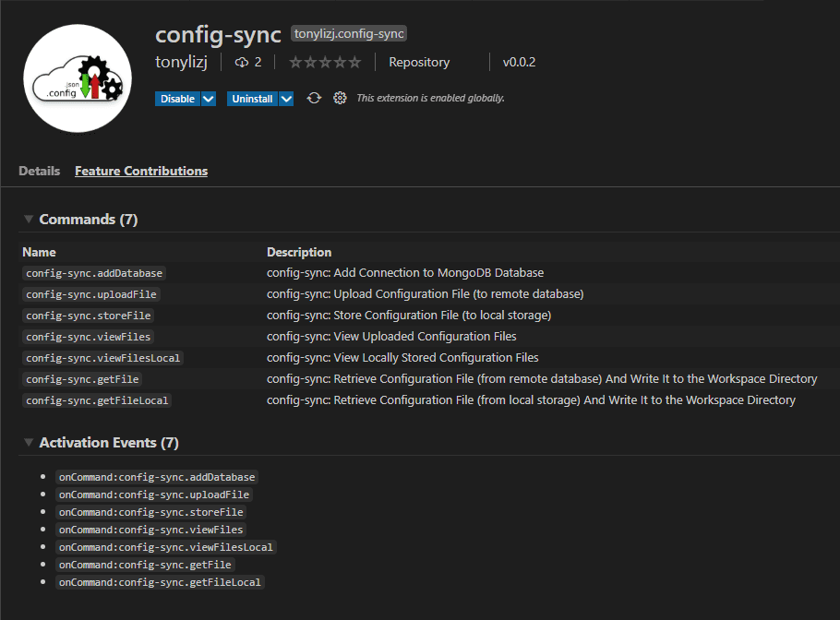Click the onCommand:config-sync.uploadFile activation event

pyautogui.click(x=154, y=495)
